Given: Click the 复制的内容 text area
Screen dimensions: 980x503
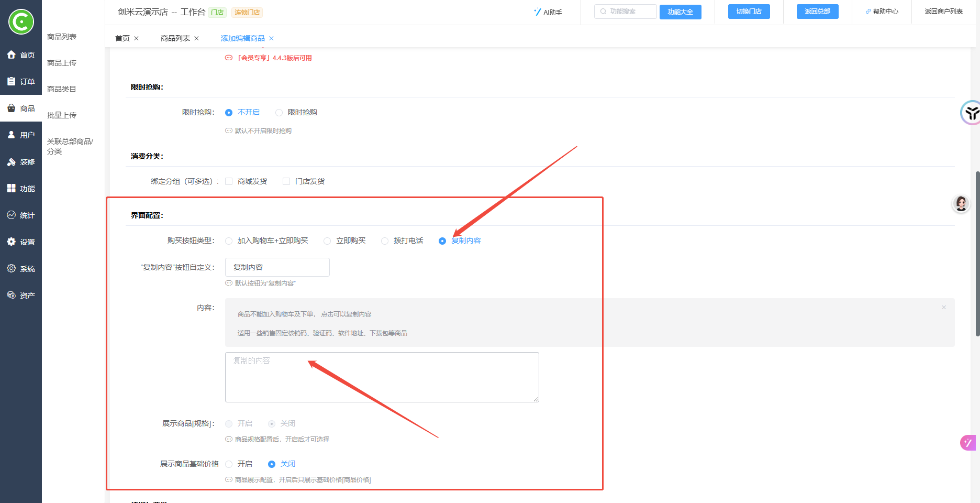Looking at the screenshot, I should [382, 377].
